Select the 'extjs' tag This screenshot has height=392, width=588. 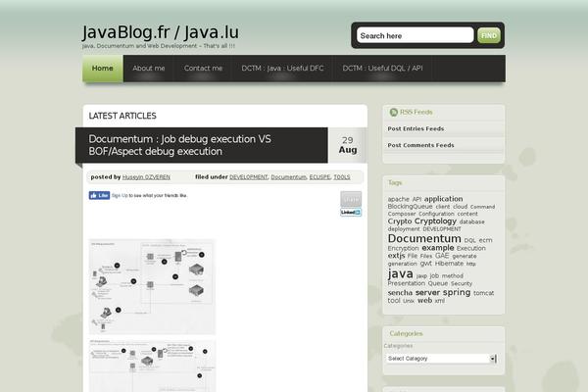pos(396,256)
